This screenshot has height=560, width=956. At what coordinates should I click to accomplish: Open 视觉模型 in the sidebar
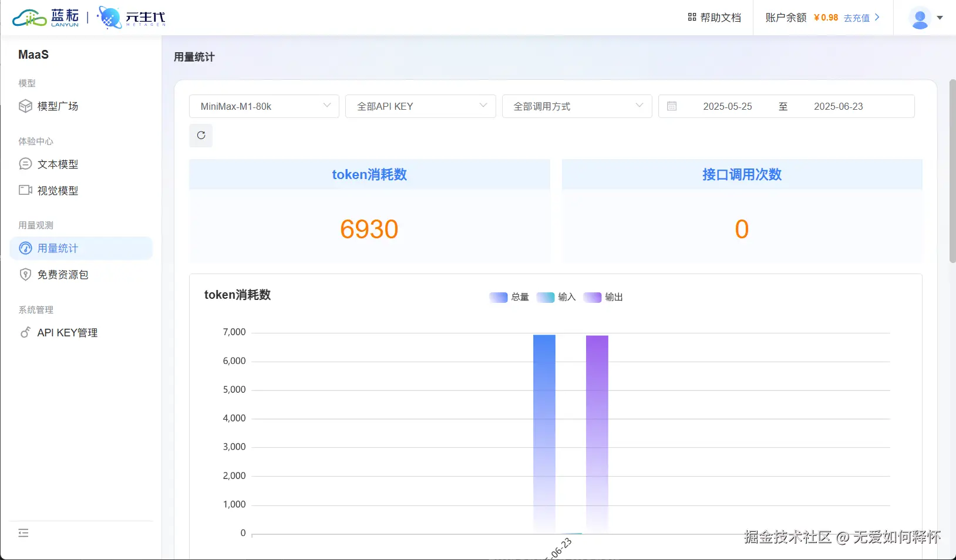click(81, 191)
